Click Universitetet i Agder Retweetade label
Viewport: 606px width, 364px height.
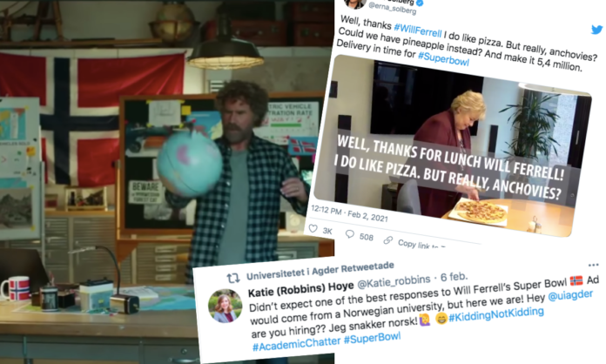pos(320,271)
